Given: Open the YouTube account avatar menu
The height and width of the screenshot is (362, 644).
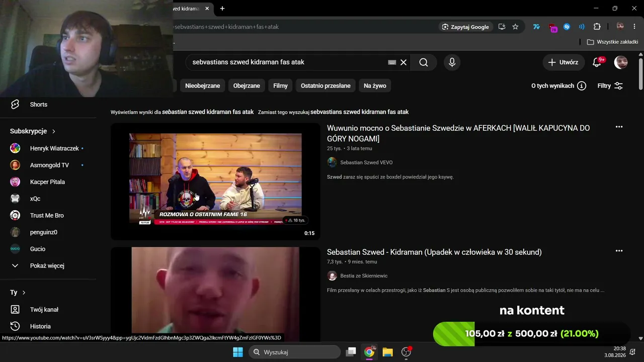Looking at the screenshot, I should pos(621,62).
